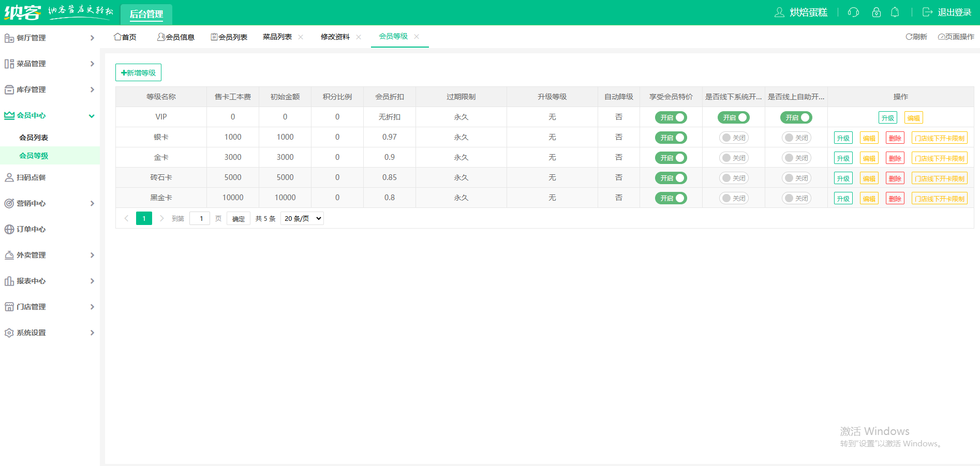
Task: Select 会员列表 in sidebar submenu
Action: pyautogui.click(x=34, y=138)
